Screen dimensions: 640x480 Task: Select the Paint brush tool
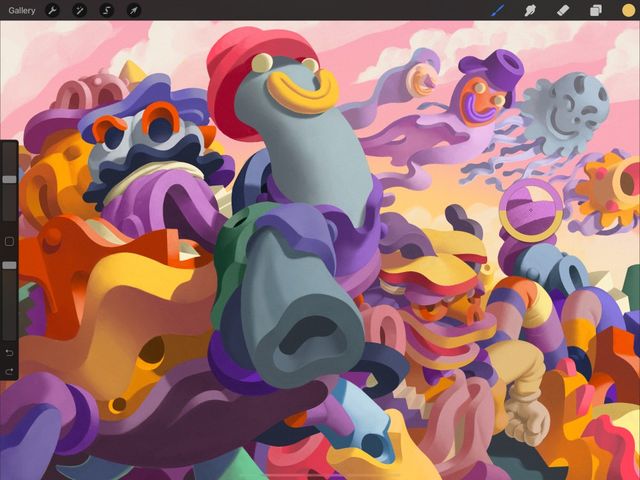point(498,10)
